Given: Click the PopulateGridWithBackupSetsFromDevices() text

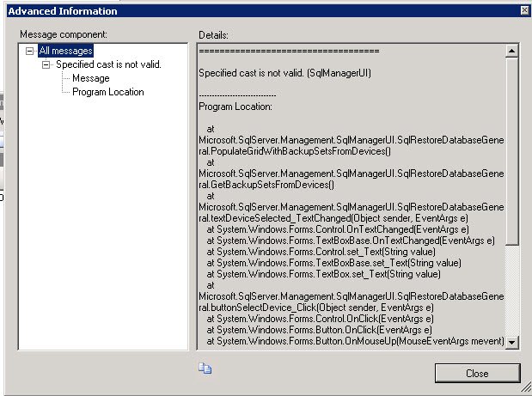Looking at the screenshot, I should pyautogui.click(x=301, y=151).
